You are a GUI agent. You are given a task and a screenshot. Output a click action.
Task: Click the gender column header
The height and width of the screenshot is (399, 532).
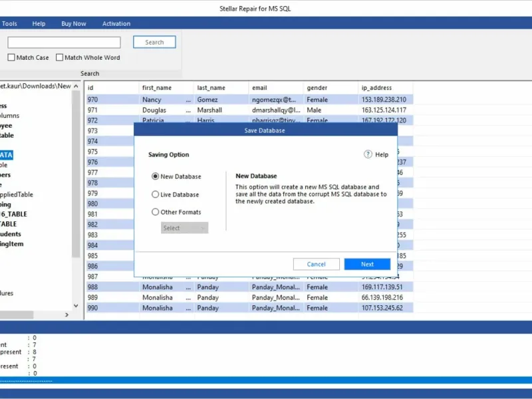tap(331, 88)
